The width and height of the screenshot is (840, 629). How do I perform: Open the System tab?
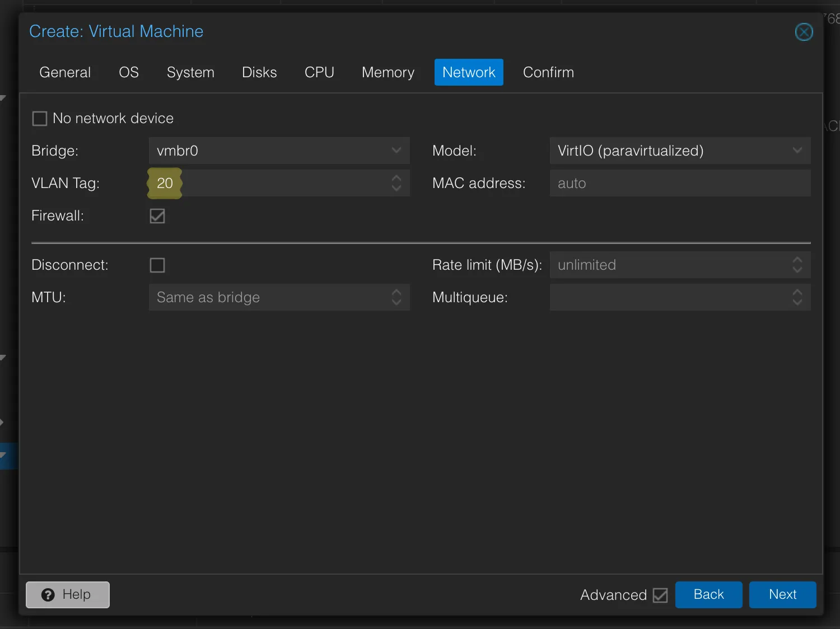tap(190, 72)
